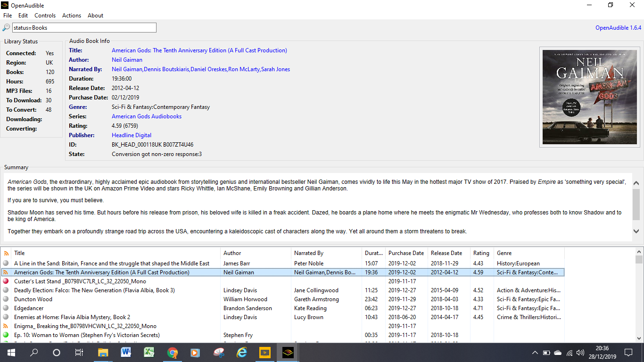Click the orange RSS icon beside American Gods
The height and width of the screenshot is (362, 644).
click(5, 272)
